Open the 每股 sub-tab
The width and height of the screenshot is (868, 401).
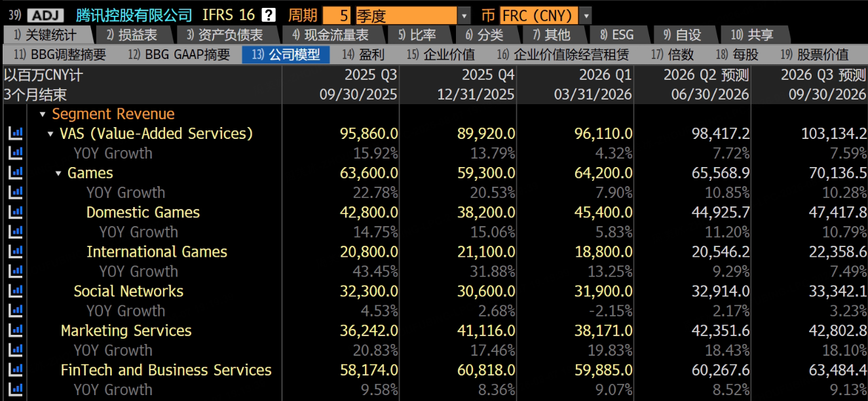[x=741, y=54]
